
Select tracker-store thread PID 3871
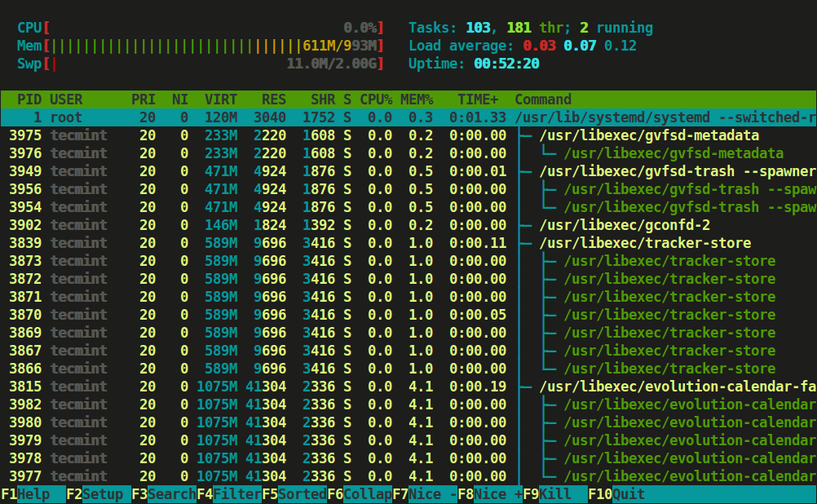(408, 297)
